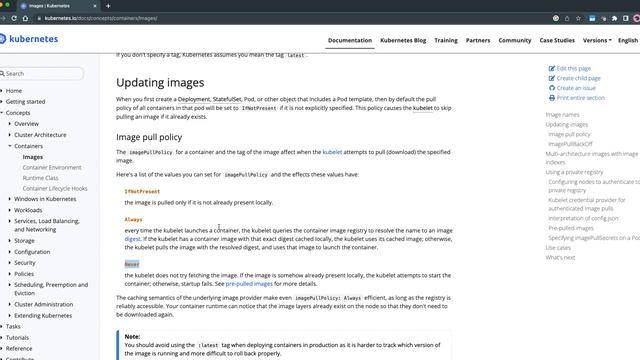Open Scheduling, Preemption and Eviction
The width and height of the screenshot is (640, 360).
coord(51,289)
